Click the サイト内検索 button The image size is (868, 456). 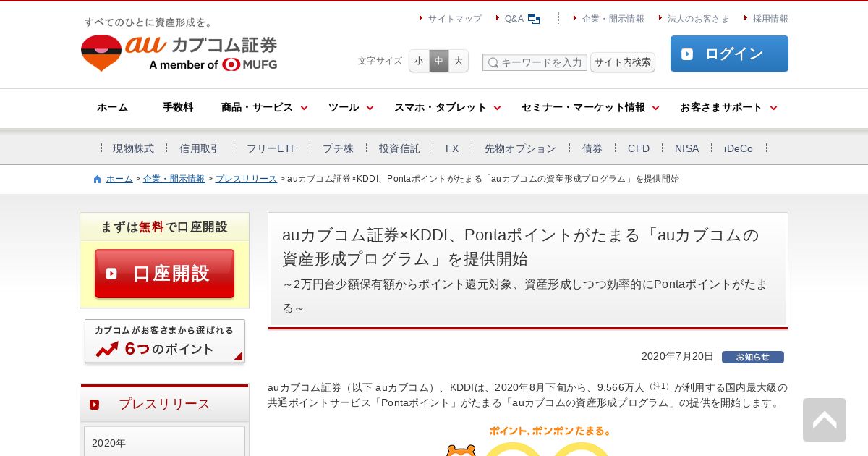click(623, 62)
